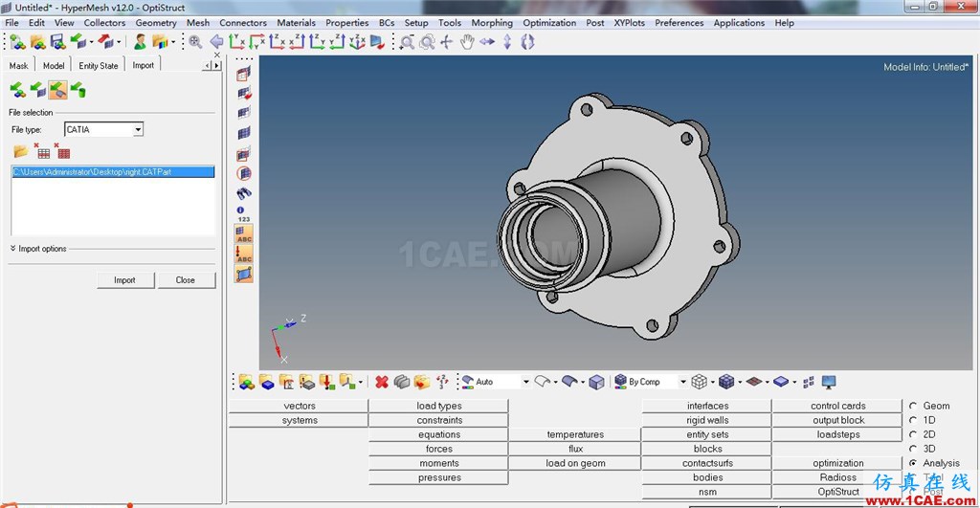Switch to the Model tab
This screenshot has width=980, height=508.
pos(54,65)
